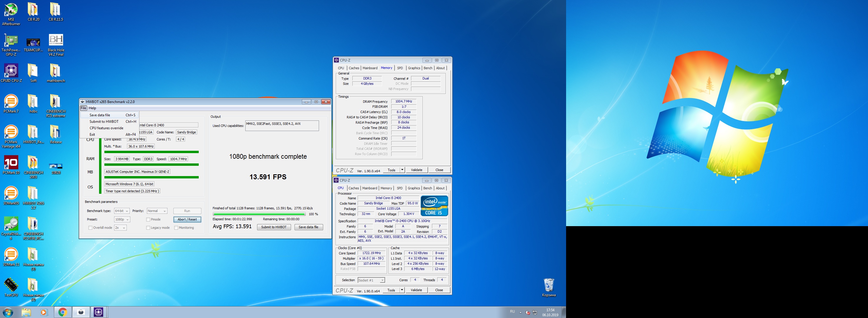Open the Preset 1080p dropdown
868x318 pixels.
click(122, 219)
